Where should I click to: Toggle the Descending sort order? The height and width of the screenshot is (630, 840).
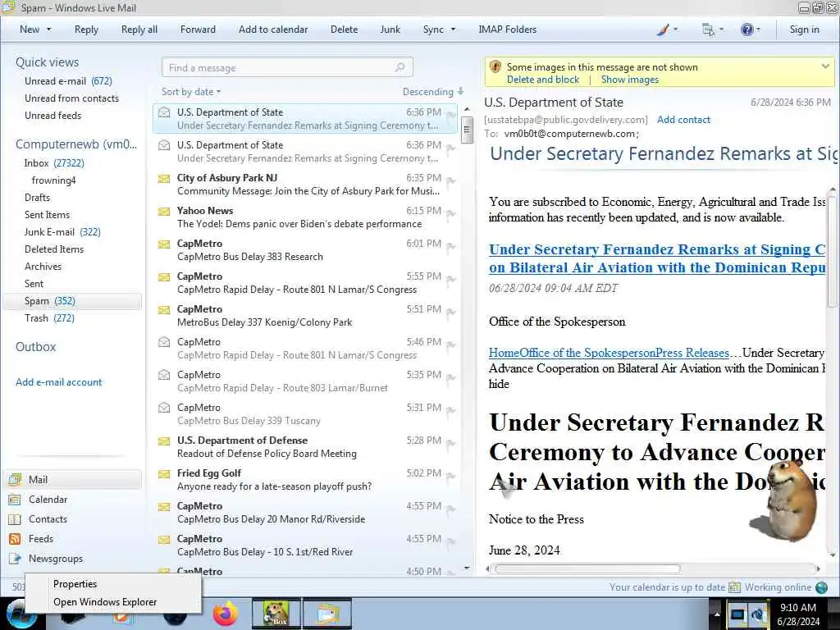pos(433,92)
